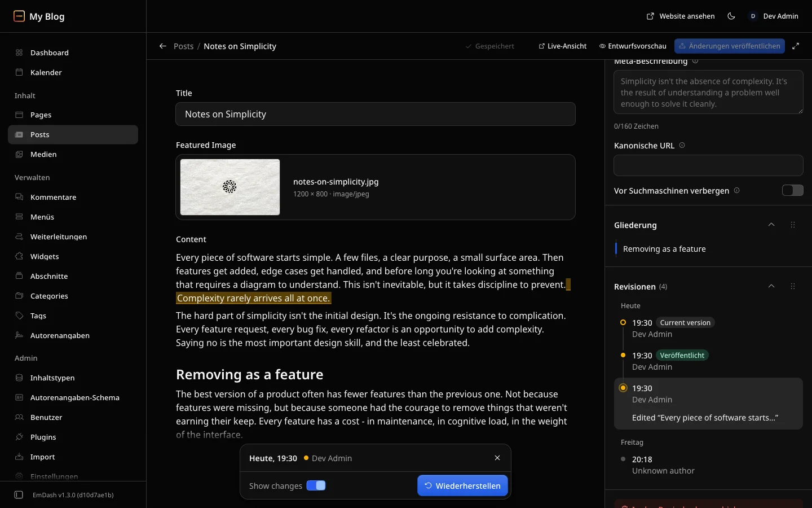Open Tags management
The width and height of the screenshot is (812, 508).
pyautogui.click(x=73, y=316)
